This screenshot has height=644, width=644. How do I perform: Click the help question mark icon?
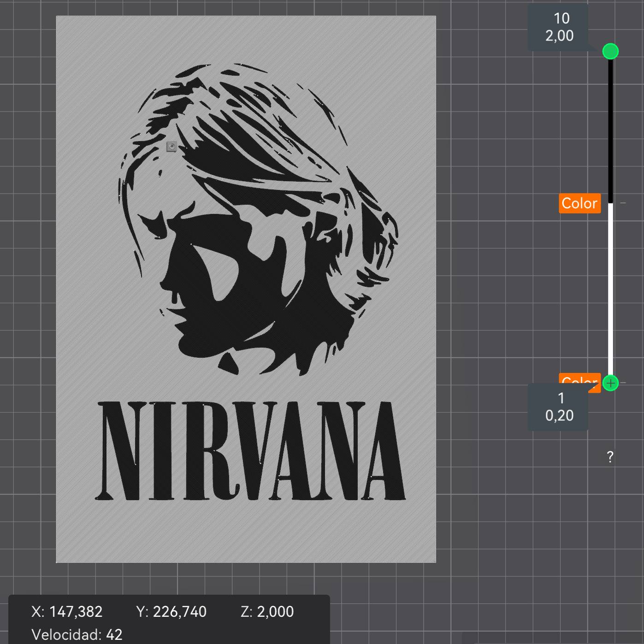coord(610,457)
